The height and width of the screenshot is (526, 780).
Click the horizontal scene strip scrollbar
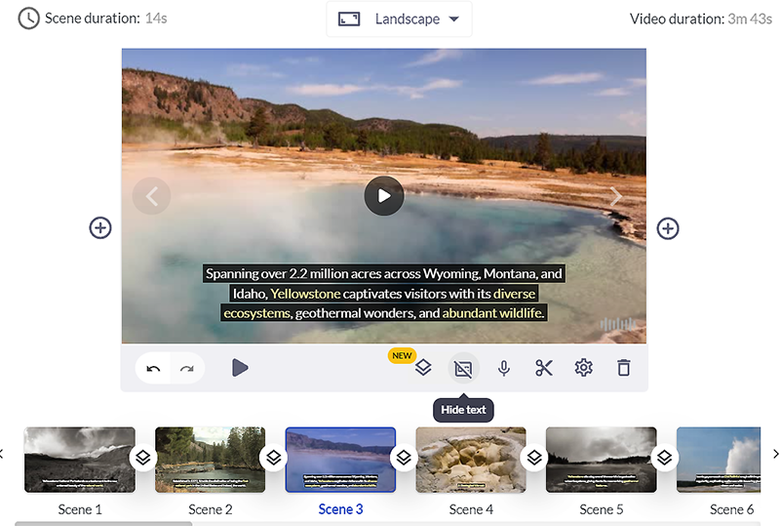(103, 524)
